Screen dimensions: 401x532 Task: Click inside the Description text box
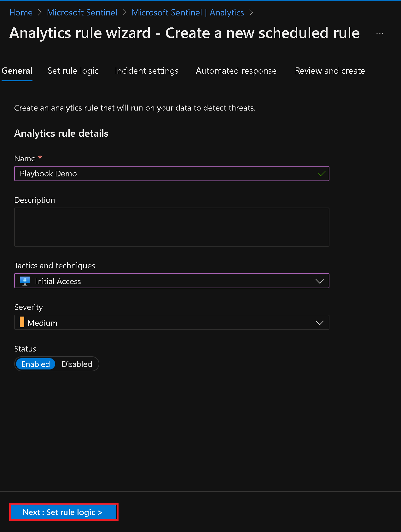point(172,227)
